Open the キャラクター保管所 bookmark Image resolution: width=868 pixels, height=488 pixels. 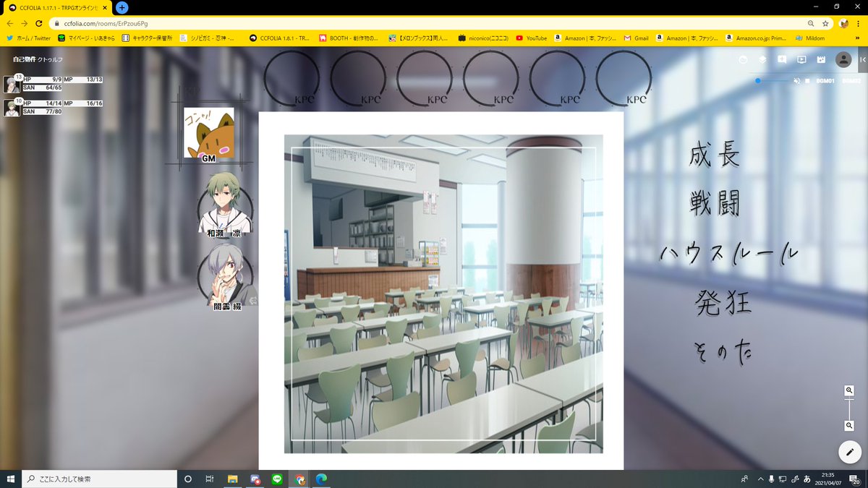[147, 38]
